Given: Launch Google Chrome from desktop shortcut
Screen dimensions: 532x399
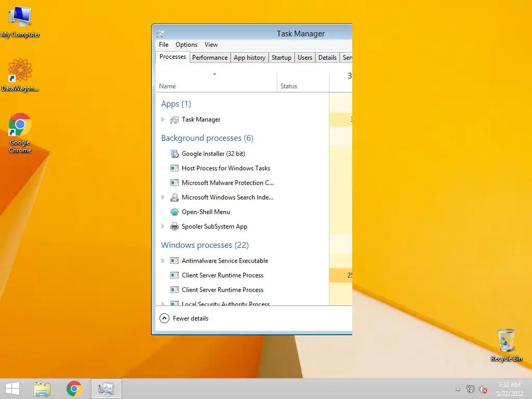Looking at the screenshot, I should pos(20,132).
